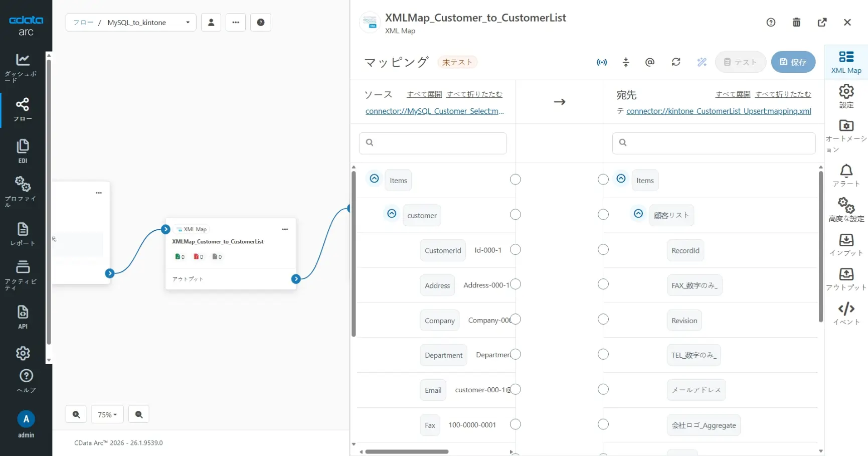
Task: Select the destination Revision mapping circle
Action: [603, 320]
